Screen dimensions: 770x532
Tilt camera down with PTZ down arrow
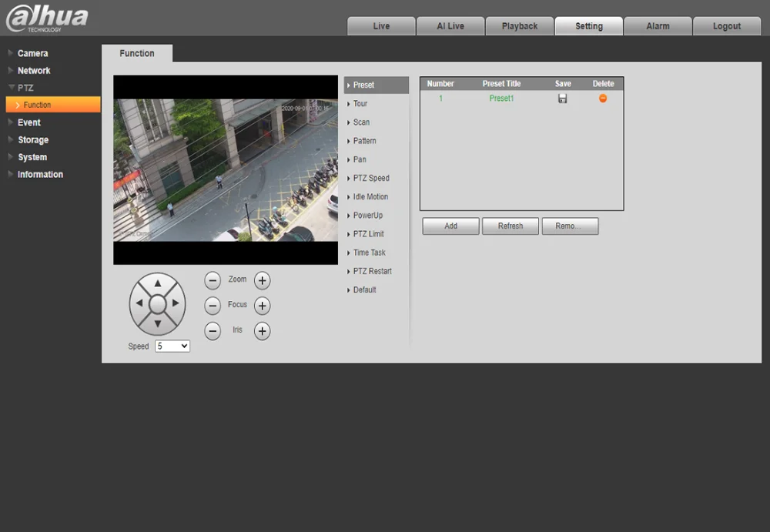click(x=158, y=323)
